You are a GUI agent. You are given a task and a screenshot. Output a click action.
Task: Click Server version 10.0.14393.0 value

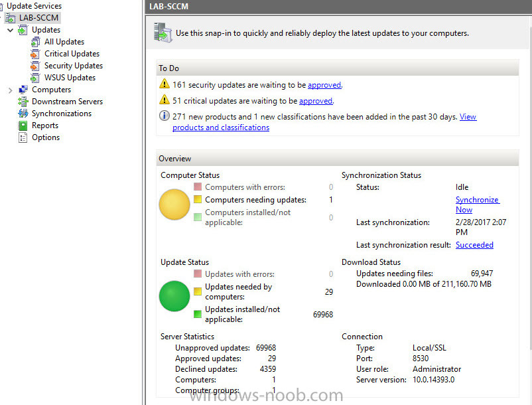coord(434,380)
